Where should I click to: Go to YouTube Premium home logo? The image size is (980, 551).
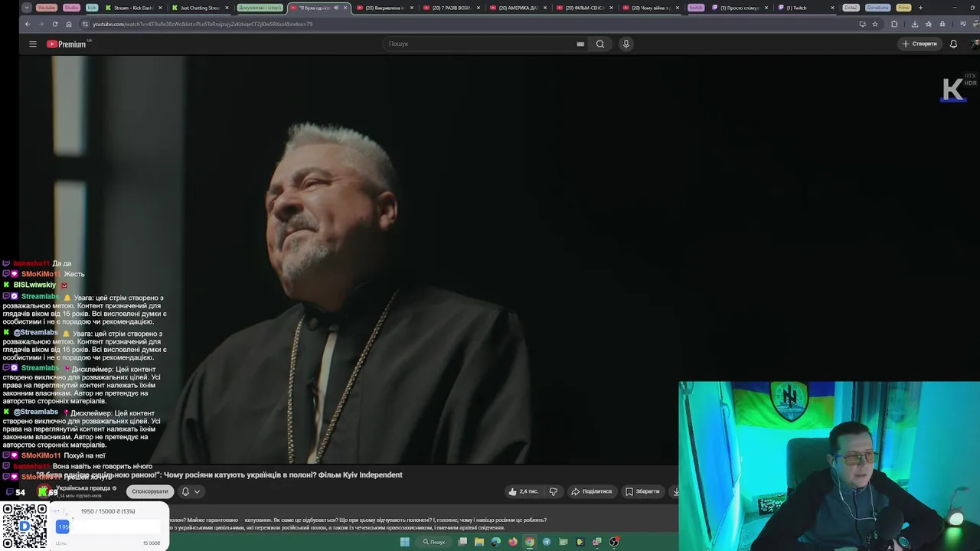pos(67,44)
